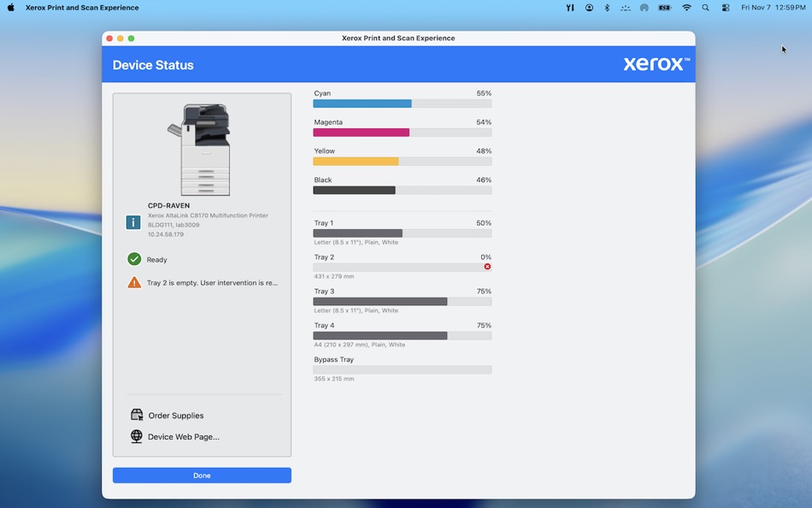812x508 pixels.
Task: Click the Bluetooth menu bar icon
Action: (x=607, y=7)
